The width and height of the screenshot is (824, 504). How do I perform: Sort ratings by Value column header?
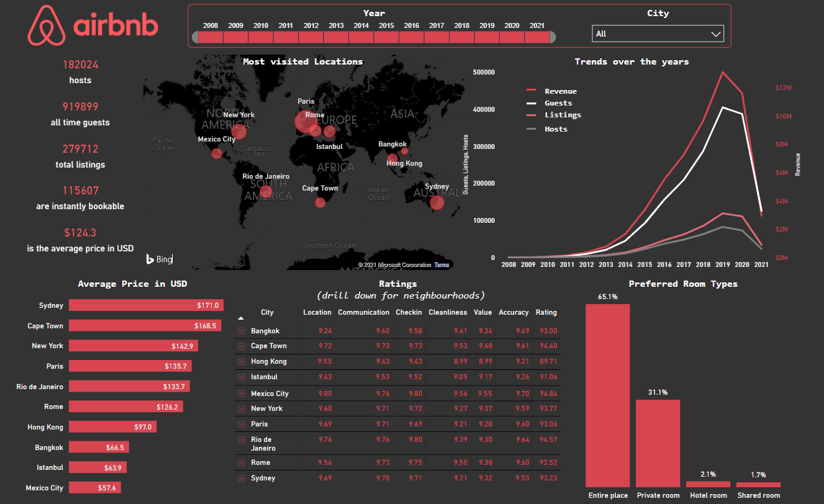pyautogui.click(x=482, y=312)
